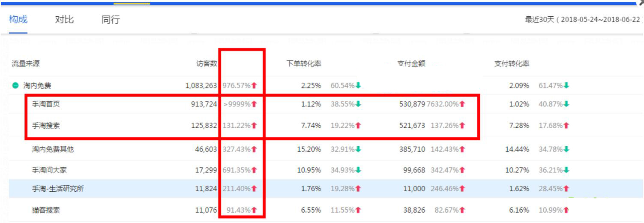Open the 最近30天 date range selector
The image size is (644, 223).
[x=583, y=20]
